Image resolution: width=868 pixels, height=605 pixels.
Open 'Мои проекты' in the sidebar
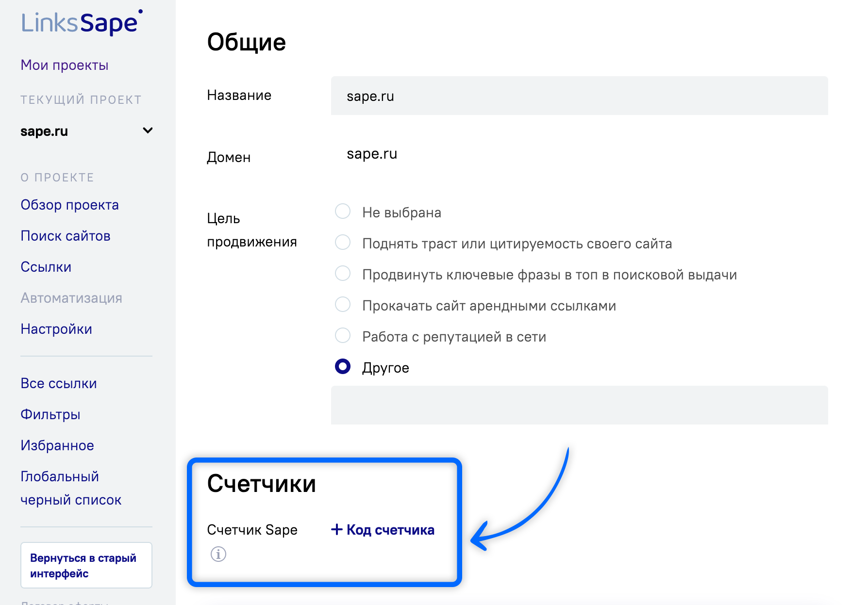[65, 65]
